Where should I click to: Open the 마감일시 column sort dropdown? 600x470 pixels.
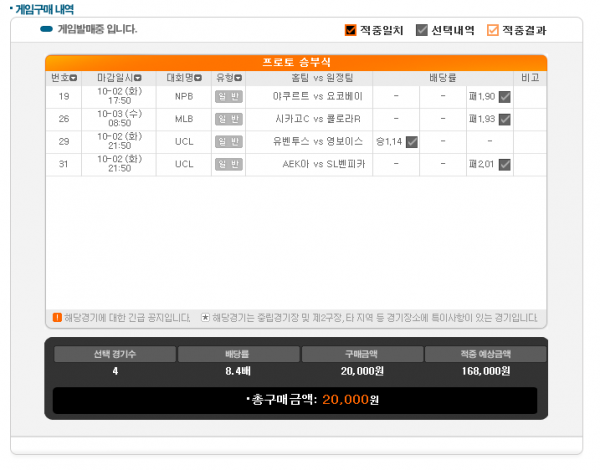137,78
